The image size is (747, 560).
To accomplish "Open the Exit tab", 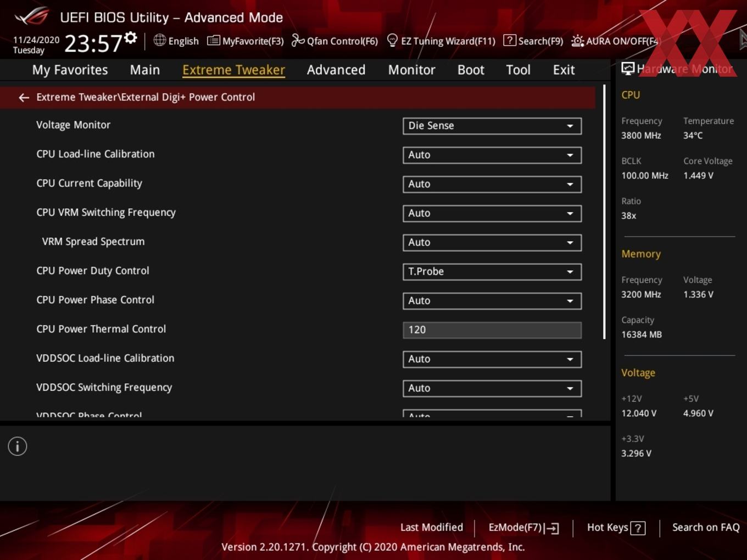I will (564, 70).
